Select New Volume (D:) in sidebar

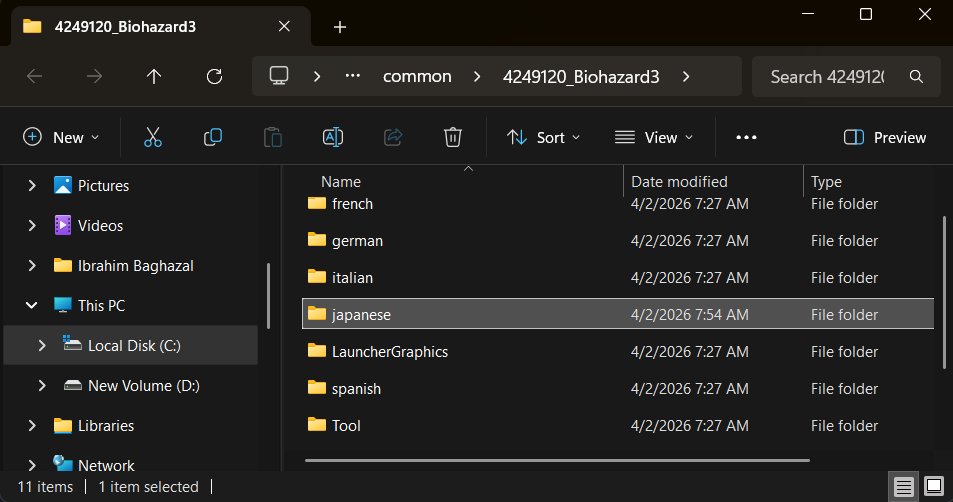[143, 385]
